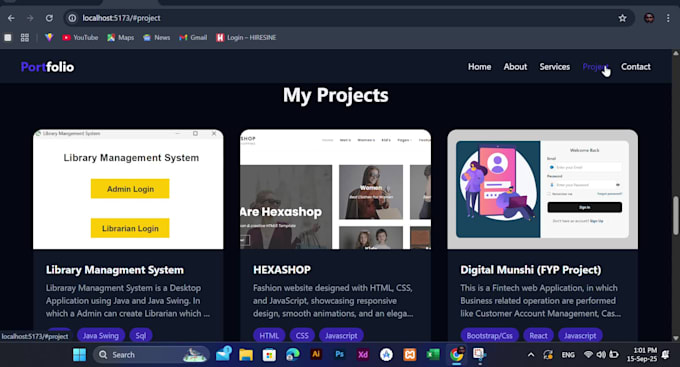This screenshot has width=680, height=367.
Task: Navigate to About section
Action: click(x=515, y=67)
